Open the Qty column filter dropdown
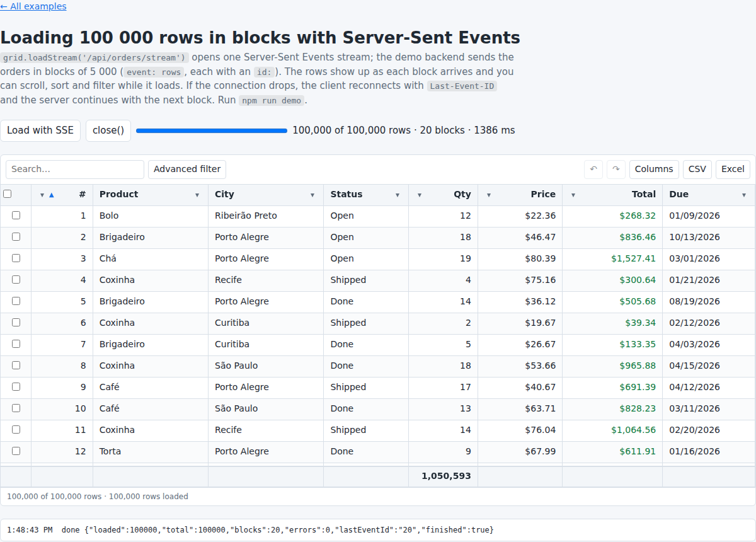The image size is (756, 542). pyautogui.click(x=420, y=195)
